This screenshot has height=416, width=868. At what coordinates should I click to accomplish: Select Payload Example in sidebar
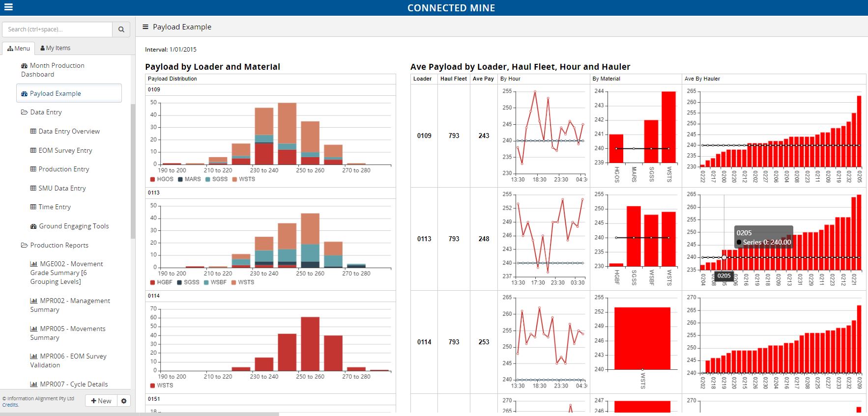coord(69,93)
